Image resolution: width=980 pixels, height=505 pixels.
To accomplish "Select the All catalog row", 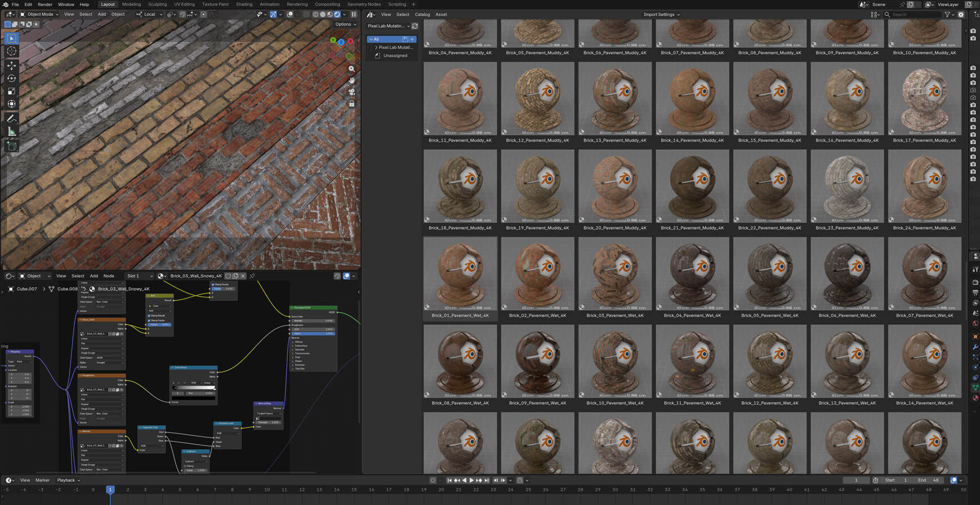I will pyautogui.click(x=391, y=39).
